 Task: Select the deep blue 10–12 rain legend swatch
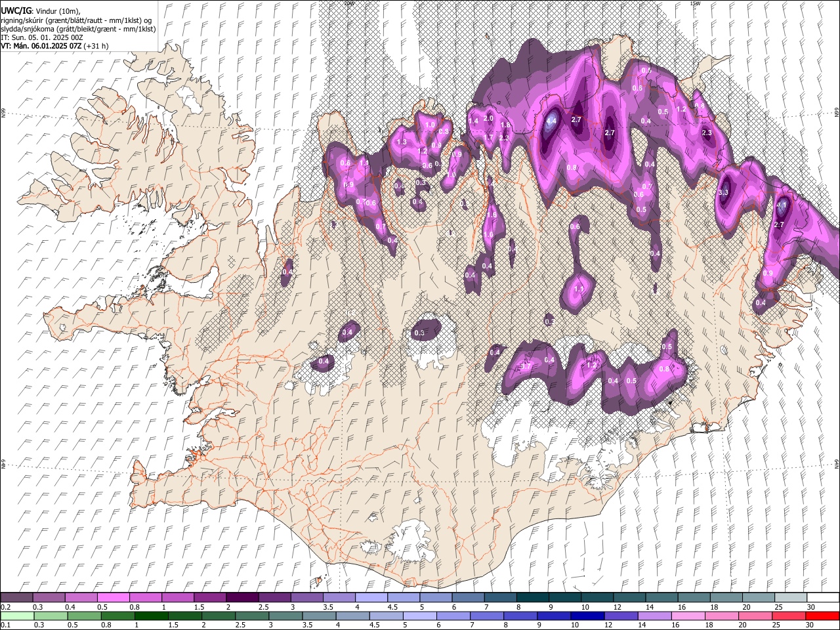(587, 616)
